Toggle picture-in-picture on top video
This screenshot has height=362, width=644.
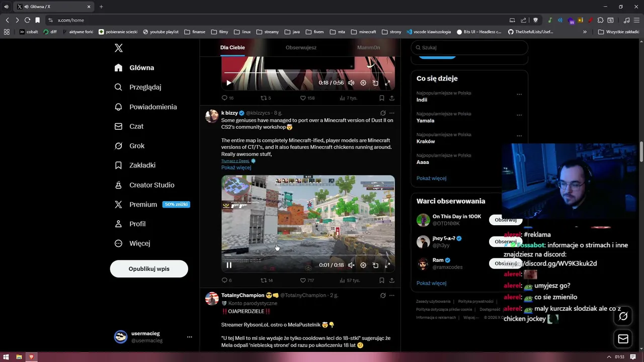[x=375, y=83]
